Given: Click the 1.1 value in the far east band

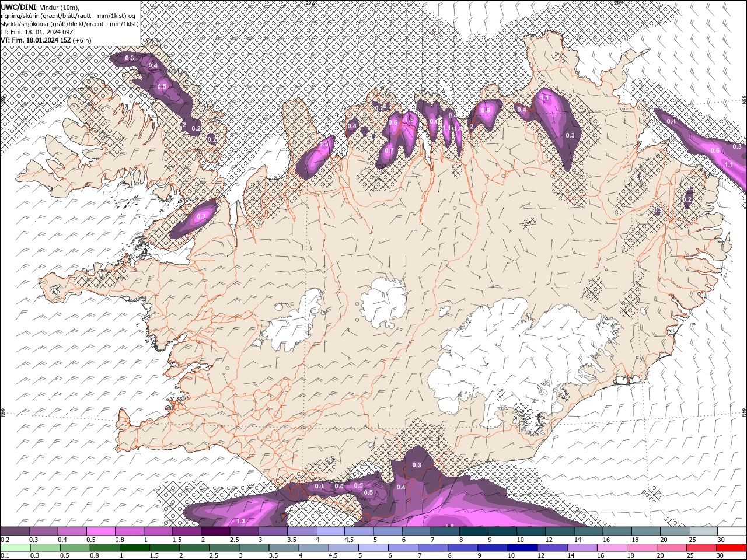Looking at the screenshot, I should (x=729, y=165).
